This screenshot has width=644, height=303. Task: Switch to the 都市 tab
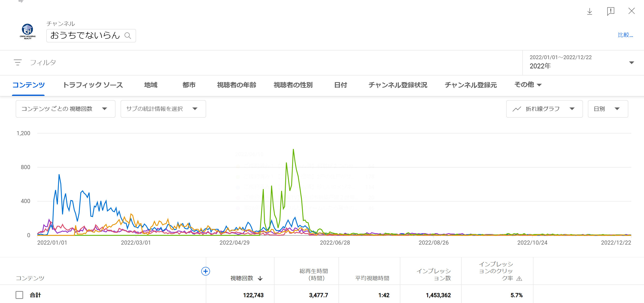tap(189, 85)
